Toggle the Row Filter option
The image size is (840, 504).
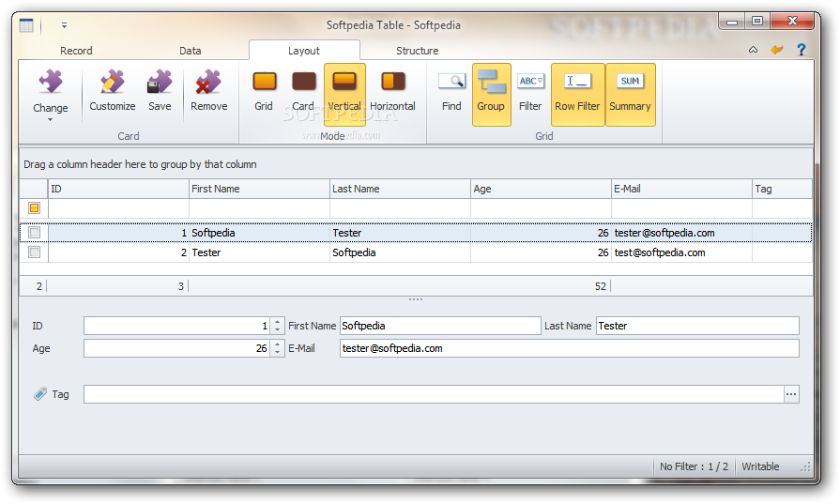tap(577, 94)
